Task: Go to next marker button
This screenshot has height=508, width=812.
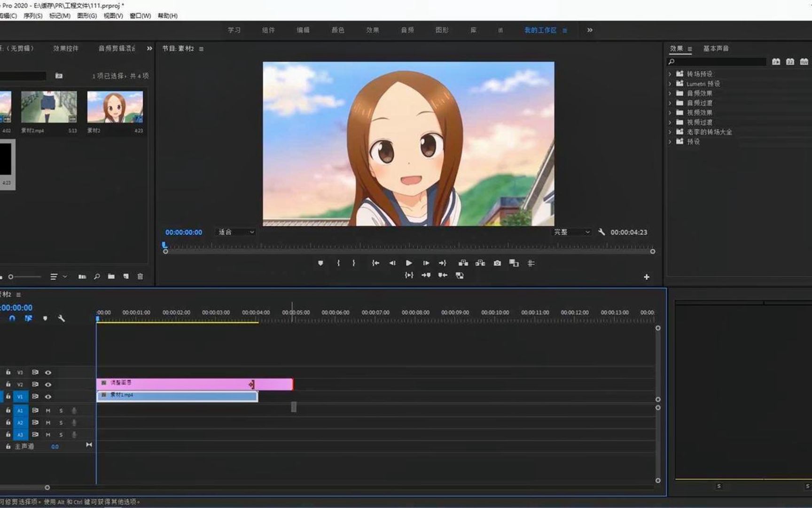Action: click(x=426, y=275)
